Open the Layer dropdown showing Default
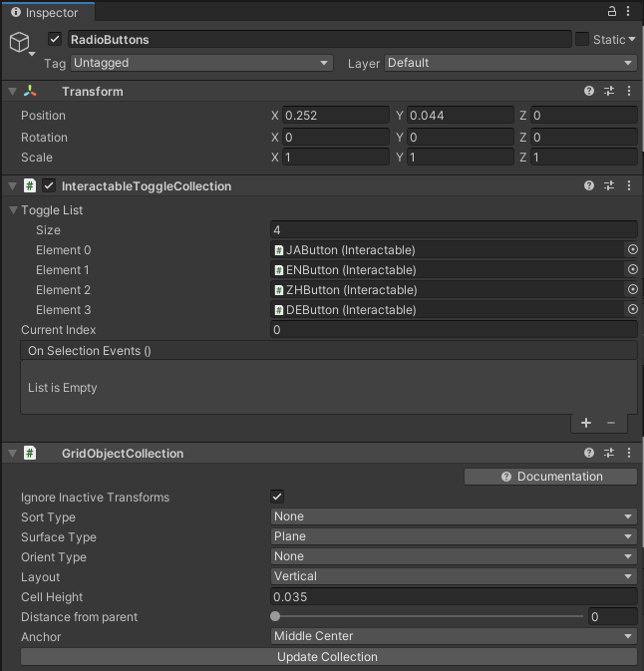Screen dimensions: 644x671 coord(510,63)
